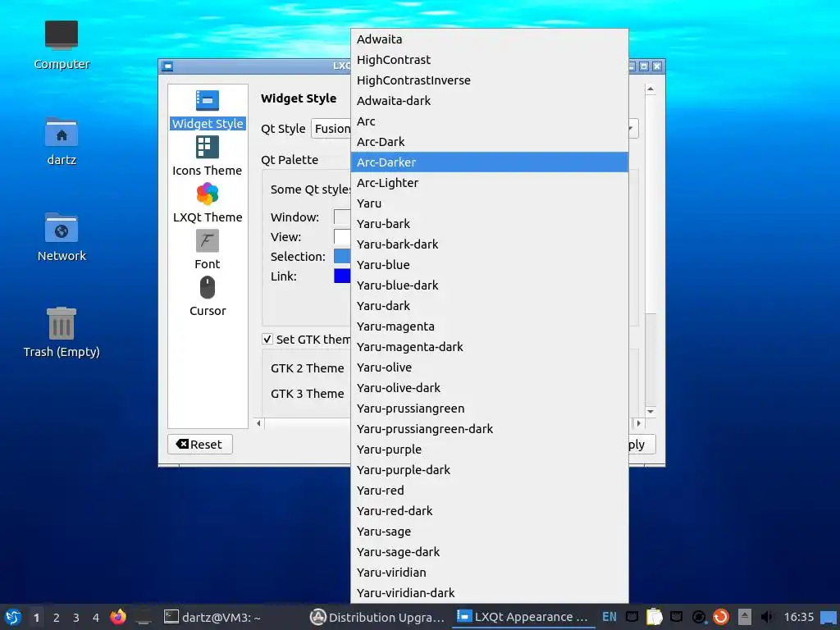Select Yaru-magenta theme
The height and width of the screenshot is (630, 840).
[489, 326]
